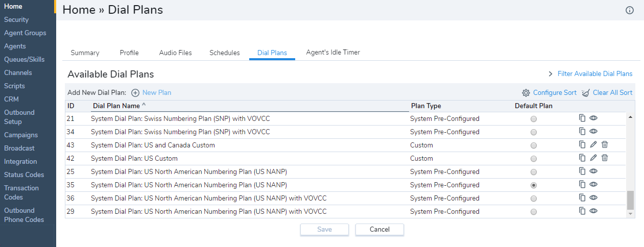Click the table's vertical scrollbar thumb
This screenshot has height=247, width=644.
click(x=630, y=200)
